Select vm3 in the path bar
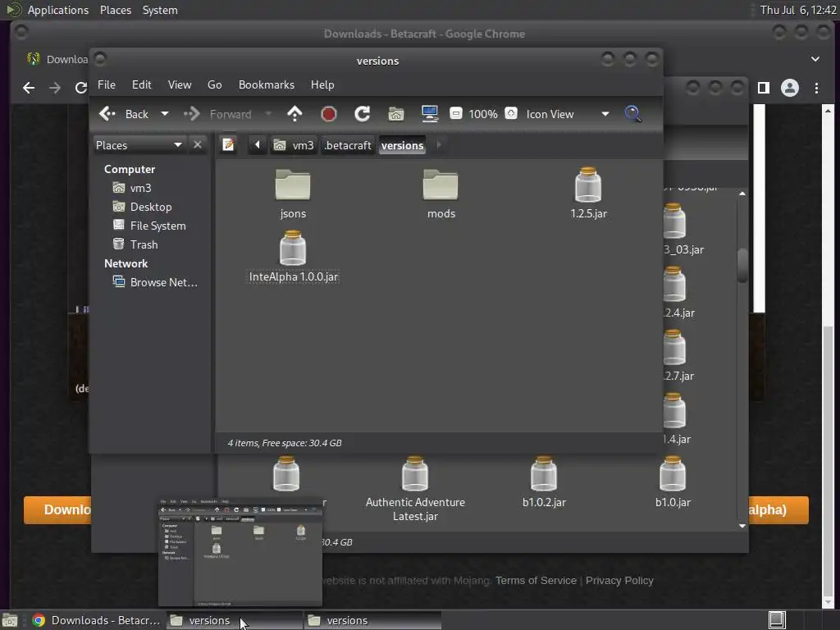 pyautogui.click(x=294, y=145)
